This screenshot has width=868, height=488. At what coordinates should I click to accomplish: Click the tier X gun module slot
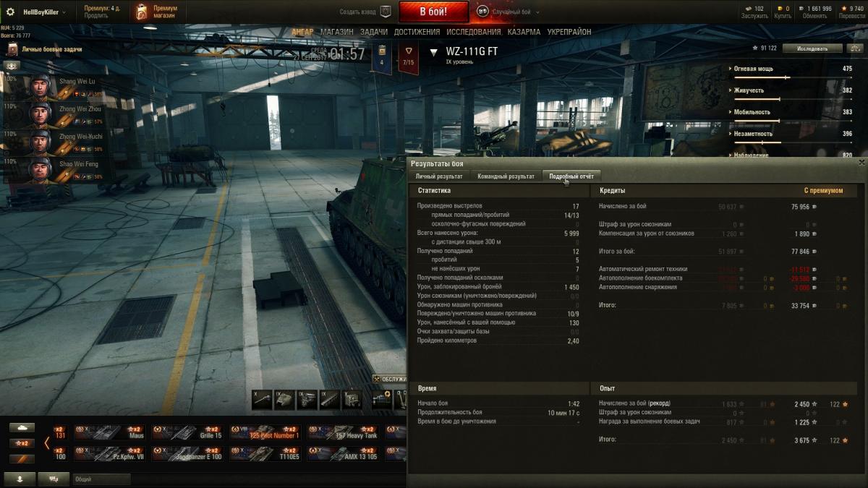262,399
